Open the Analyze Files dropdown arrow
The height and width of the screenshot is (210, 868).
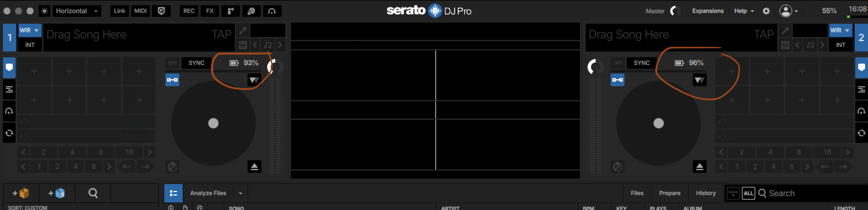tap(240, 193)
